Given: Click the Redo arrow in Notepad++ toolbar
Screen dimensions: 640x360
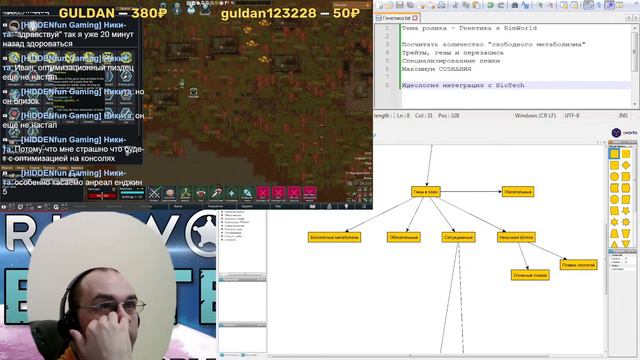Looking at the screenshot, I should 500,5.
